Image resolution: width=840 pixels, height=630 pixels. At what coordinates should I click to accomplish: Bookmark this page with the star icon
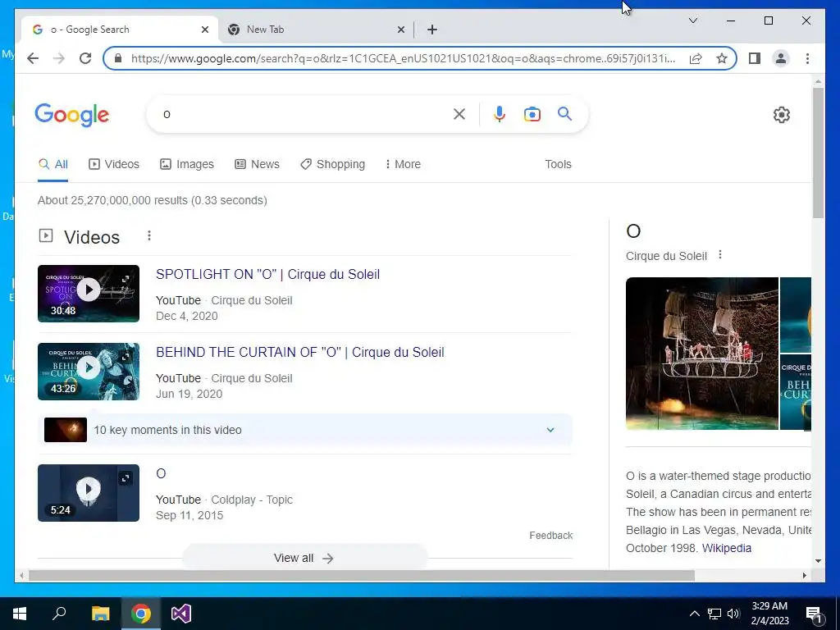[x=722, y=58]
